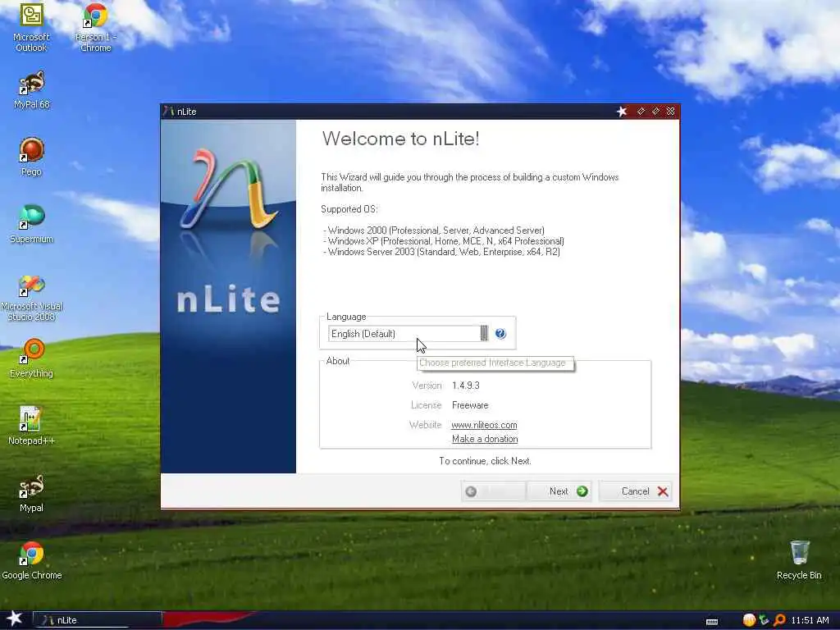Open the www.nliteos.com website link
The height and width of the screenshot is (630, 840).
tap(484, 425)
